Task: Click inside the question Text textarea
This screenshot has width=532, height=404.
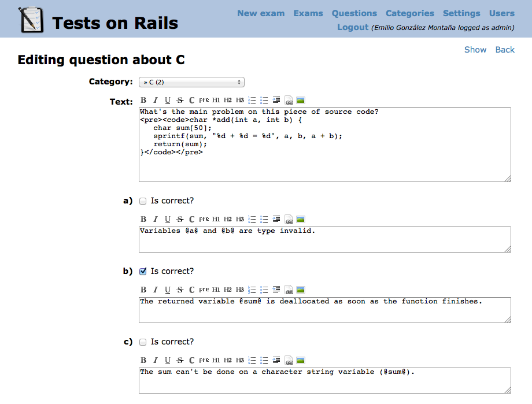Action: point(325,145)
